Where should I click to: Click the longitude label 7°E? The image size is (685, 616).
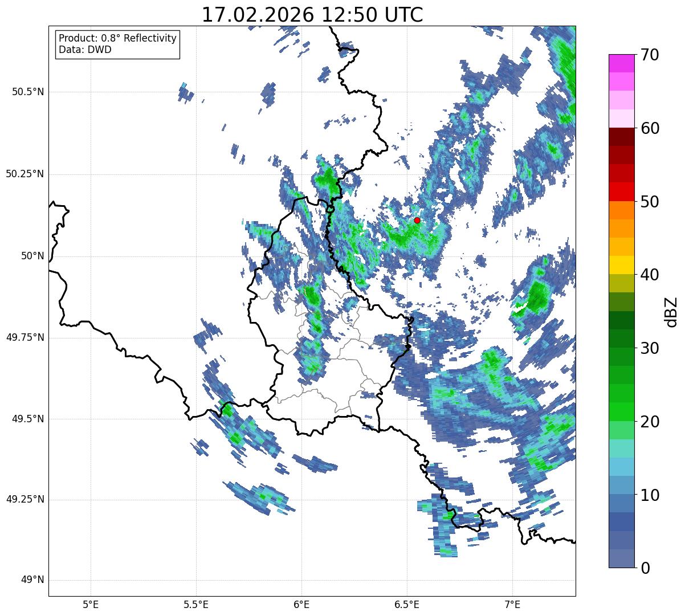click(512, 605)
